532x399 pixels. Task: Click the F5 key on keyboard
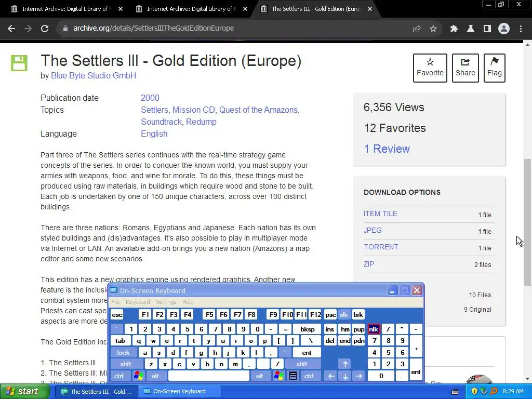tap(210, 315)
